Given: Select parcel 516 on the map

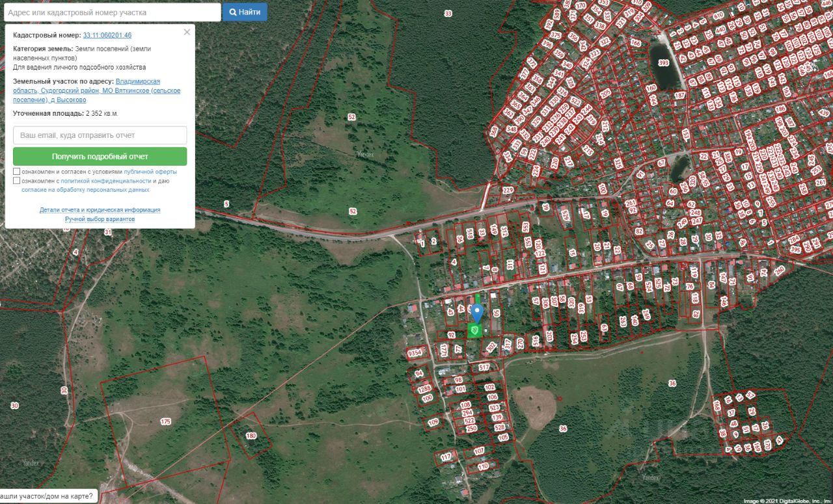Looking at the screenshot, I should pos(536,341).
